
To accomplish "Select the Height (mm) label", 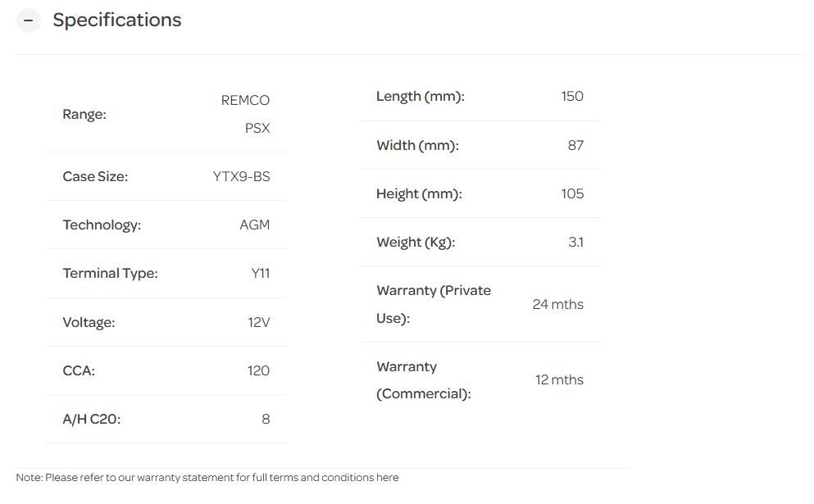I will click(x=419, y=193).
